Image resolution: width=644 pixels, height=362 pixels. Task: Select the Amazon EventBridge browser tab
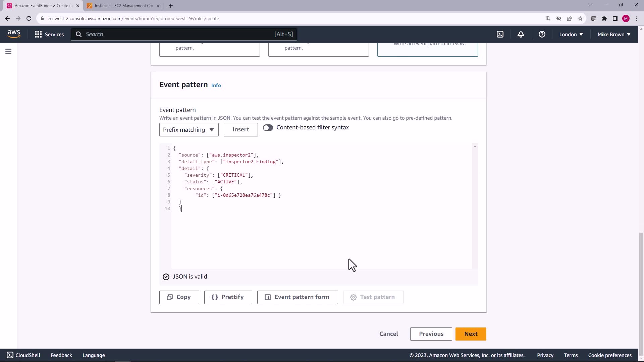(43, 6)
